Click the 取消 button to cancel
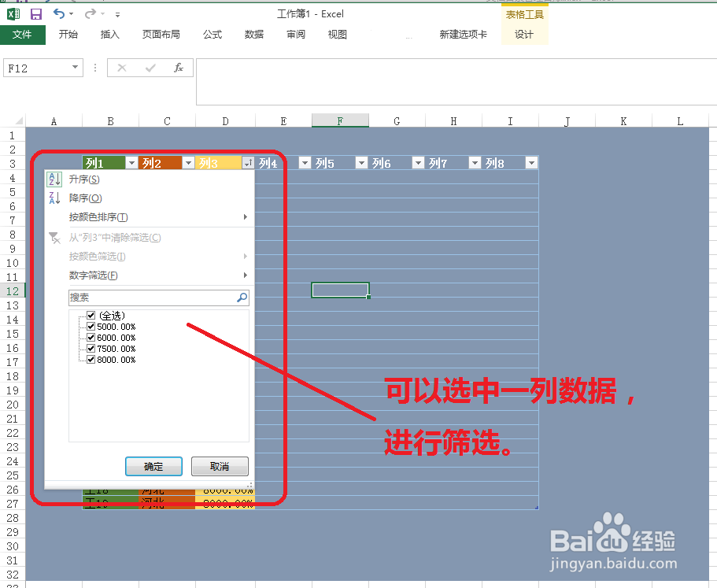Screen dimensions: 717x588 pos(220,466)
